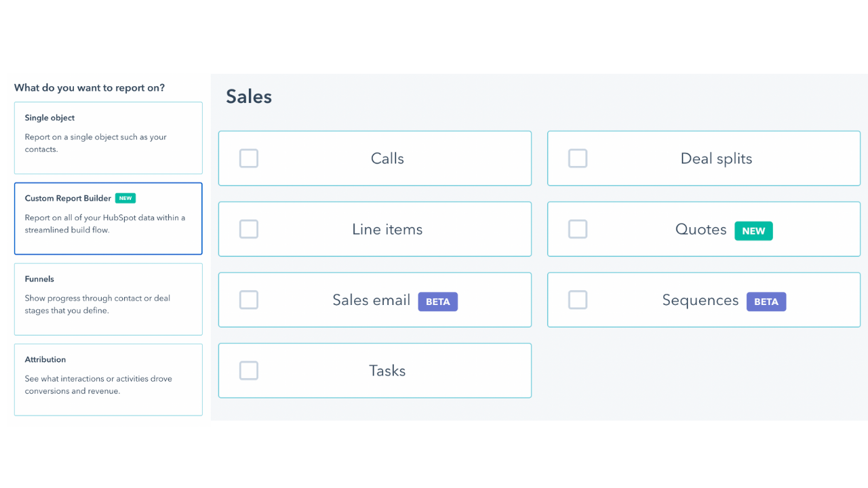
Task: Click the BETA badge beside Sequences
Action: 766,302
